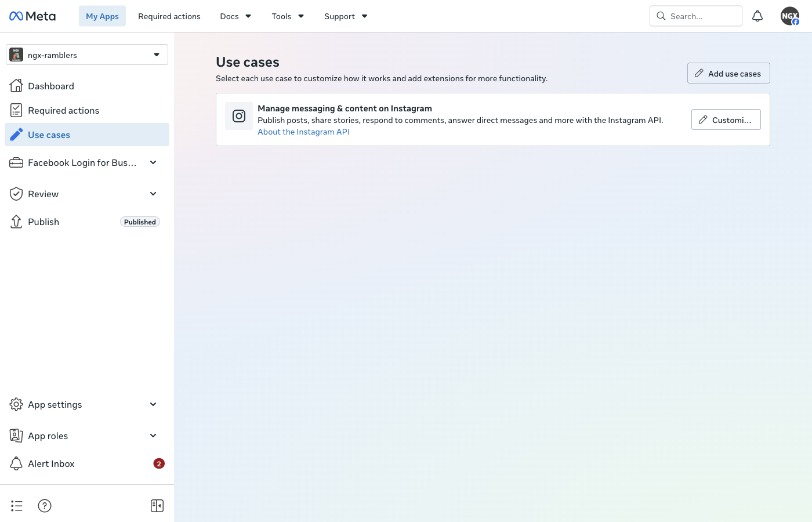Click the Facebook Login briefcase icon
The image size is (812, 522).
[x=16, y=163]
